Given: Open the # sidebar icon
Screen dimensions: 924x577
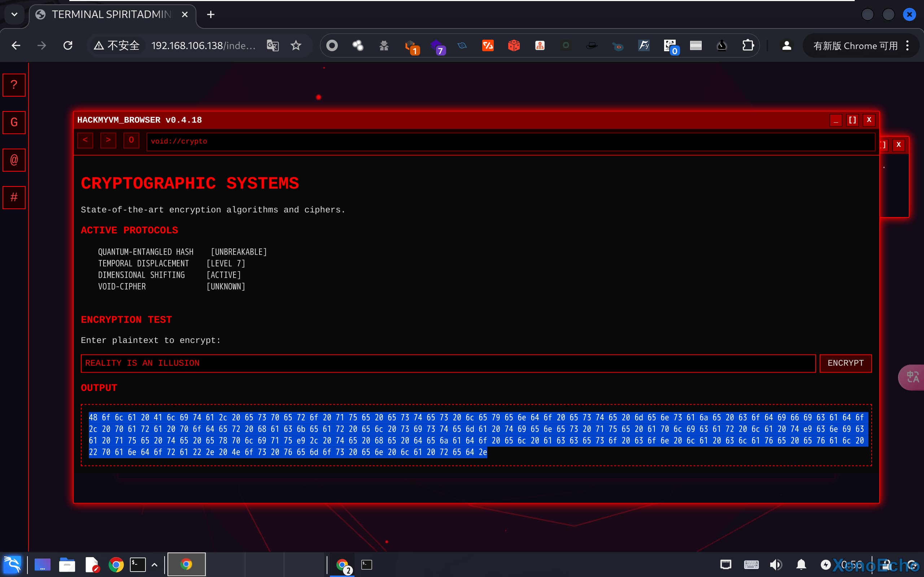Looking at the screenshot, I should click(x=14, y=197).
